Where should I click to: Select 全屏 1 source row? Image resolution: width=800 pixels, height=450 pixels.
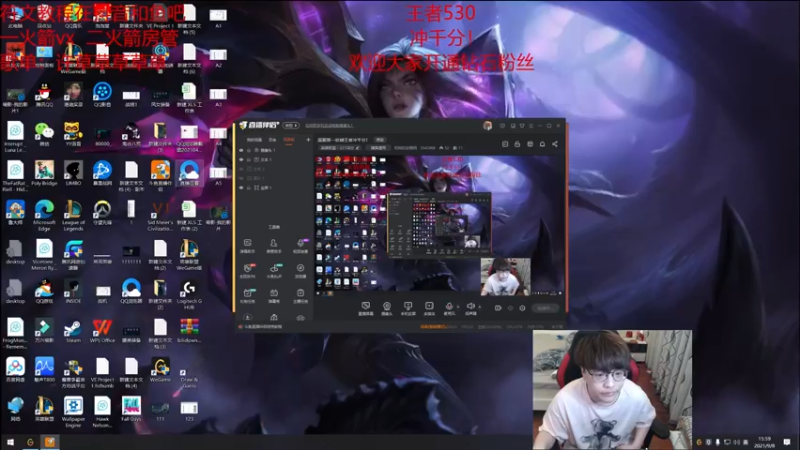click(274, 188)
